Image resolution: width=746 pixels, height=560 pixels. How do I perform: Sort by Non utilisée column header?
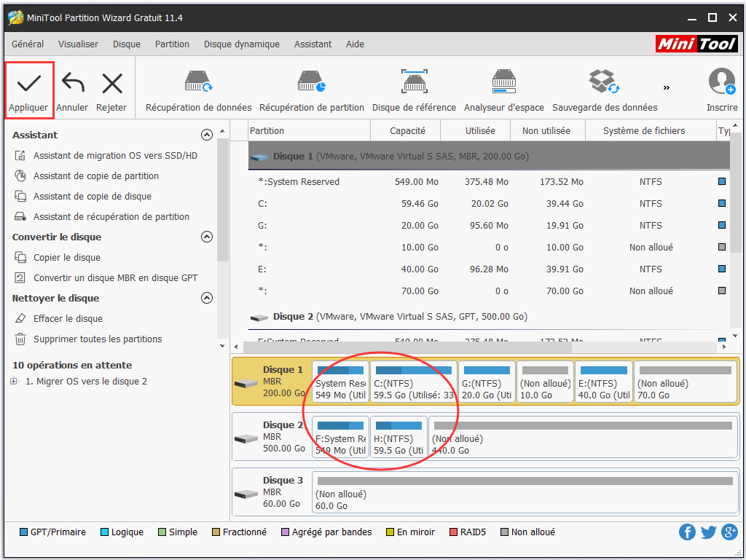548,131
